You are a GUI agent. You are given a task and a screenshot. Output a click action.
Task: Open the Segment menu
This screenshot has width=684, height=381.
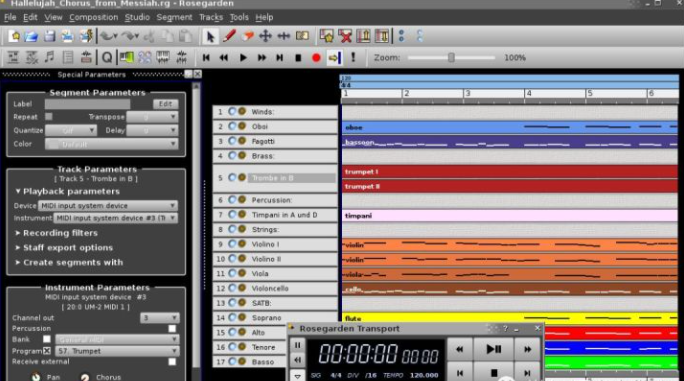tap(174, 17)
